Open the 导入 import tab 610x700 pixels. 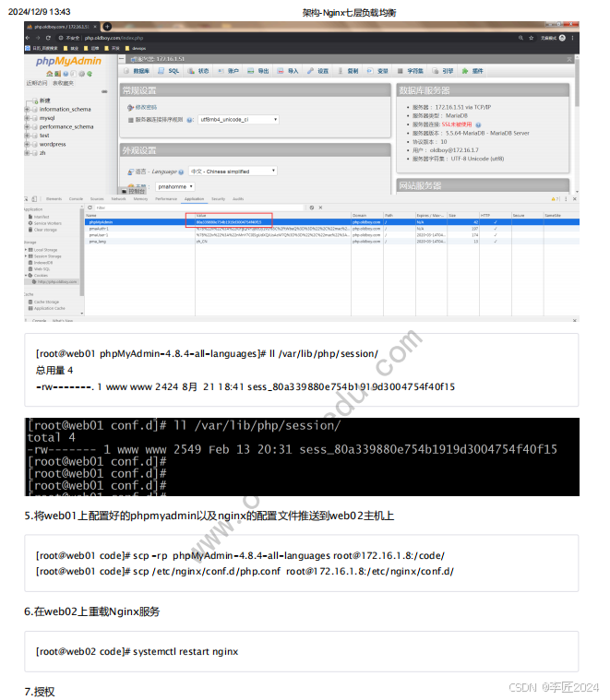[x=288, y=71]
